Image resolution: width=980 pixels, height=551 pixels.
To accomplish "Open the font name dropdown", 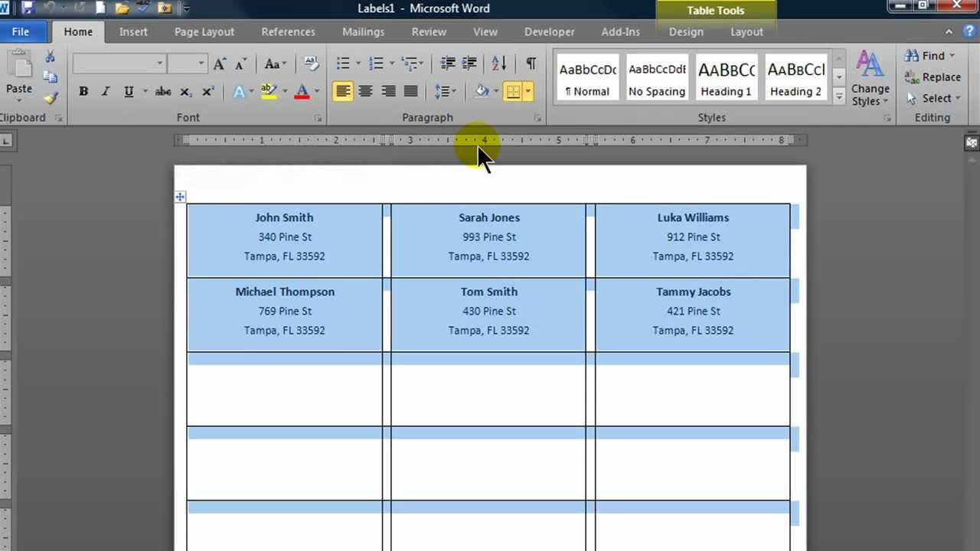I will pyautogui.click(x=158, y=64).
